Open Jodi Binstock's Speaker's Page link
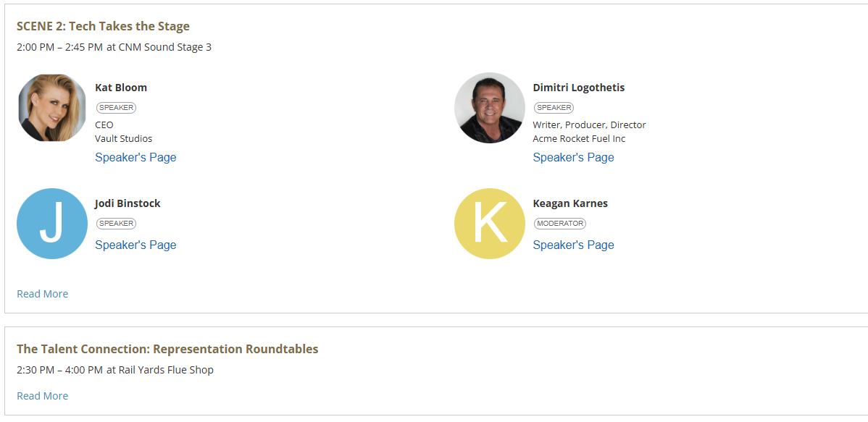This screenshot has width=868, height=422. [x=135, y=245]
